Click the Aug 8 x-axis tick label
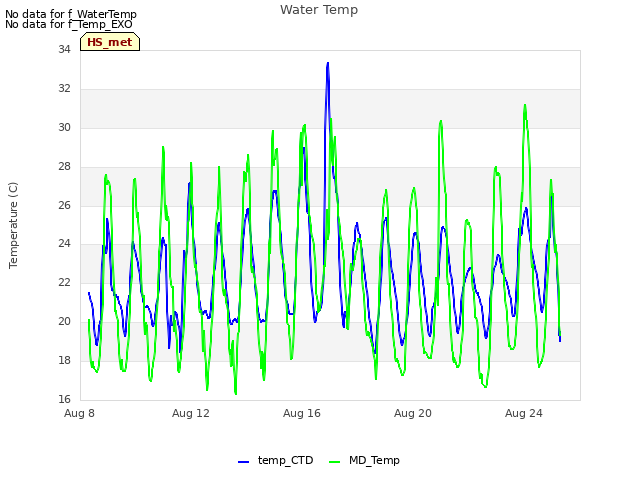The width and height of the screenshot is (640, 480). click(x=79, y=413)
